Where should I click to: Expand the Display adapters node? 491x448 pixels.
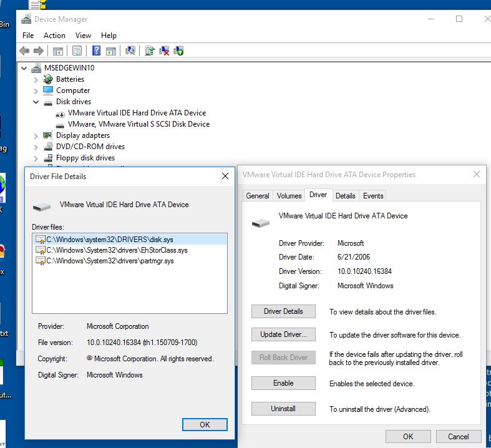tap(36, 135)
